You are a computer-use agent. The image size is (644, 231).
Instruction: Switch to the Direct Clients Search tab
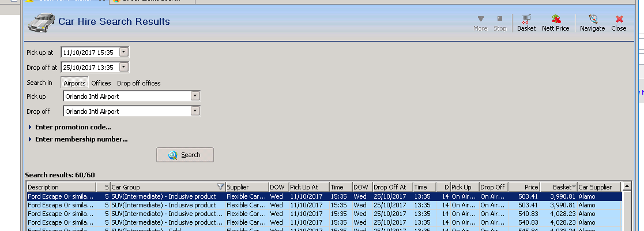(x=152, y=1)
